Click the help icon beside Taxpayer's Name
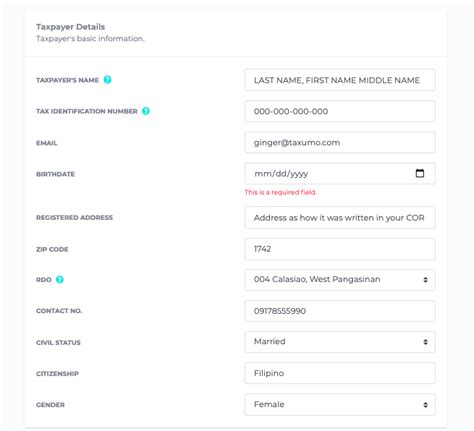 pyautogui.click(x=107, y=80)
